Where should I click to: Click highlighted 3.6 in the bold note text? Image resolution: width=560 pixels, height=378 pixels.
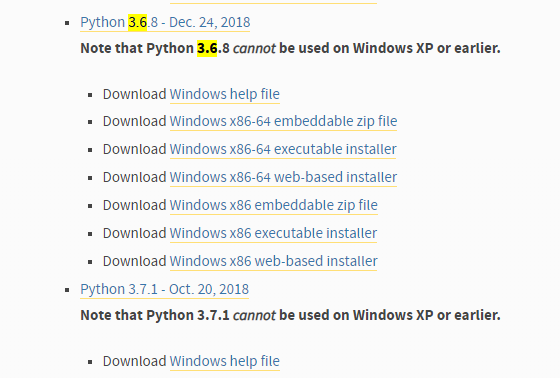point(207,48)
